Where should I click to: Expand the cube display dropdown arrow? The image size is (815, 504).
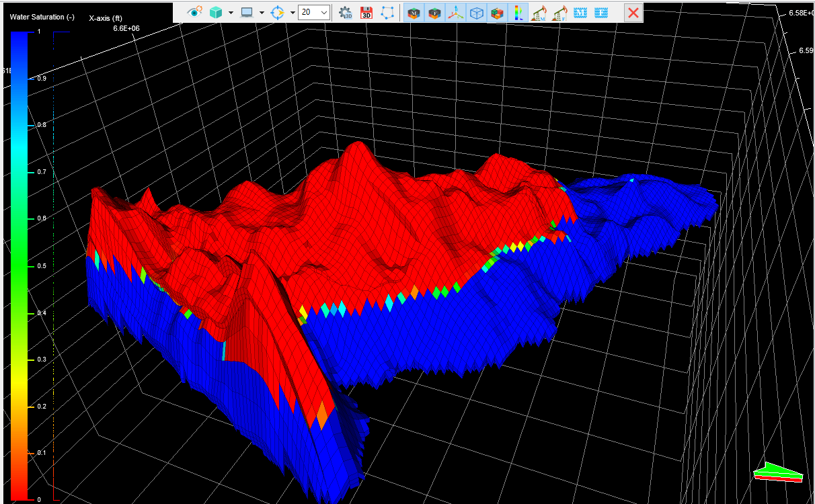pyautogui.click(x=231, y=12)
